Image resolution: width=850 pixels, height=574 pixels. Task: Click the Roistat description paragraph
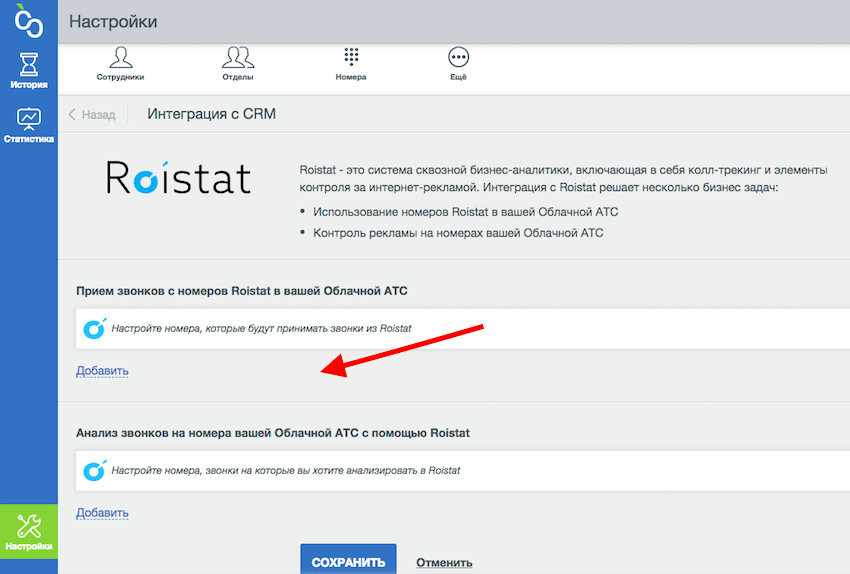(563, 178)
